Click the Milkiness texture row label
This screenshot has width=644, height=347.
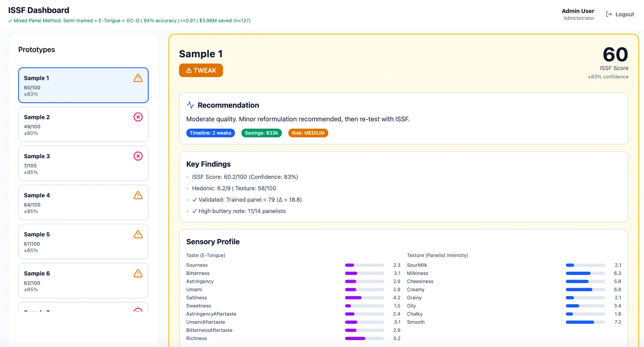point(417,273)
